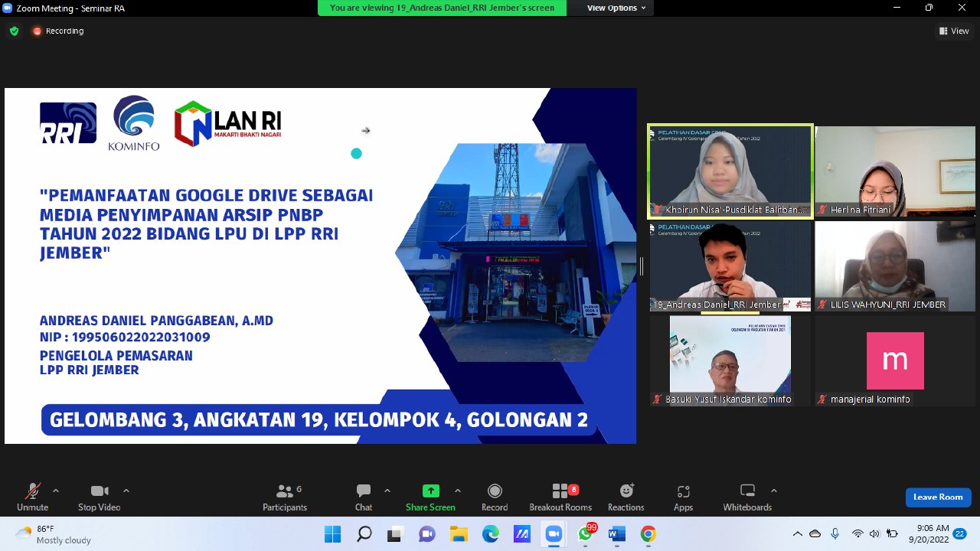Viewport: 980px width, 551px height.
Task: Open Whiteboards
Action: [x=747, y=497]
